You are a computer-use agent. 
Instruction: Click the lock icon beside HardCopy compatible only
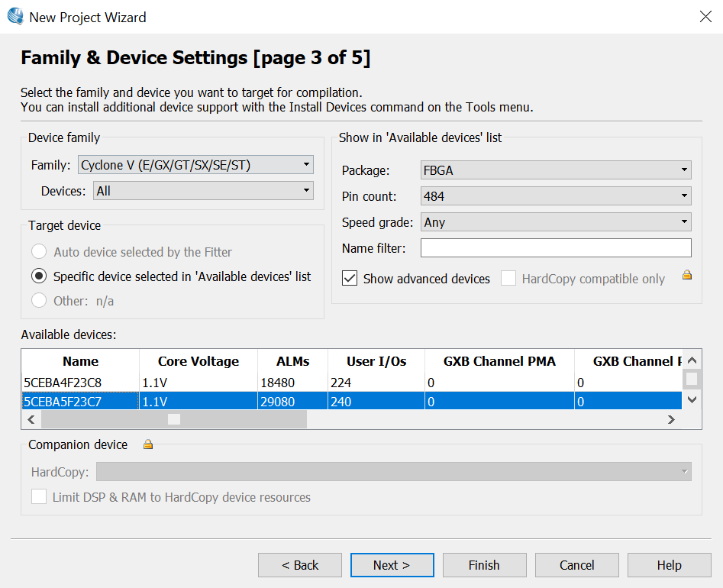[x=687, y=276]
